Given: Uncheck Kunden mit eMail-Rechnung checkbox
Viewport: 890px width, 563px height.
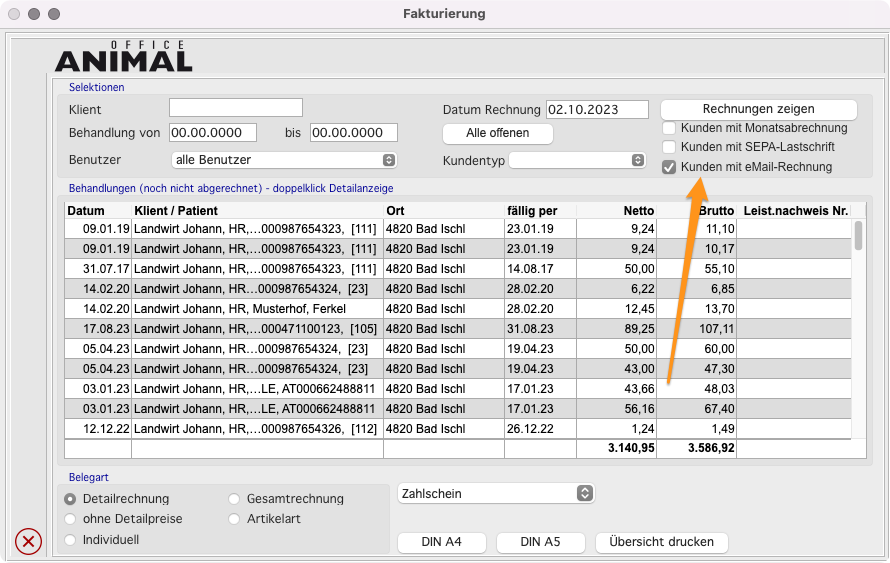Looking at the screenshot, I should point(669,167).
